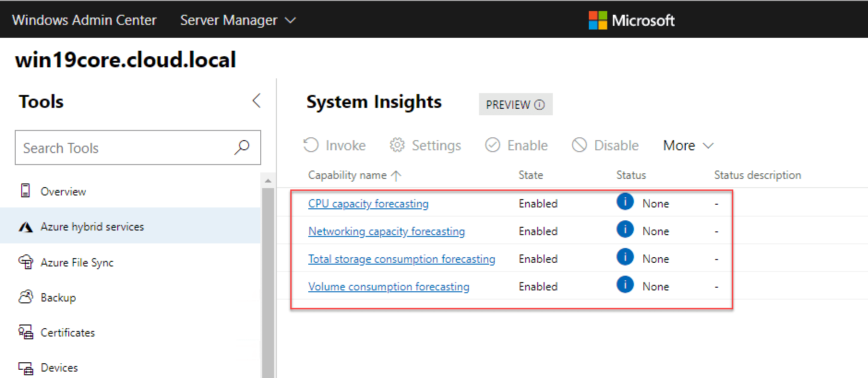Click into the Search Tools field
This screenshot has width=868, height=378.
point(125,148)
